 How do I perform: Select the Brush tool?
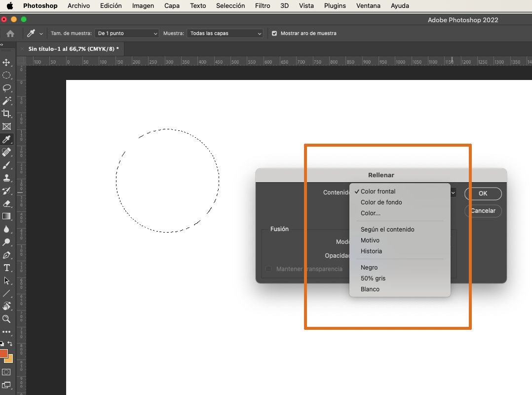(6, 165)
